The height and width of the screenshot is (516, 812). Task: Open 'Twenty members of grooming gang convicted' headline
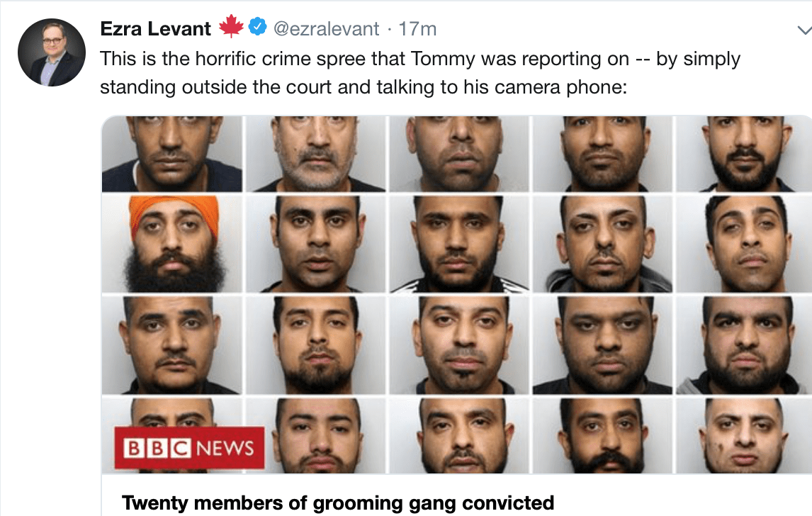[x=338, y=503]
